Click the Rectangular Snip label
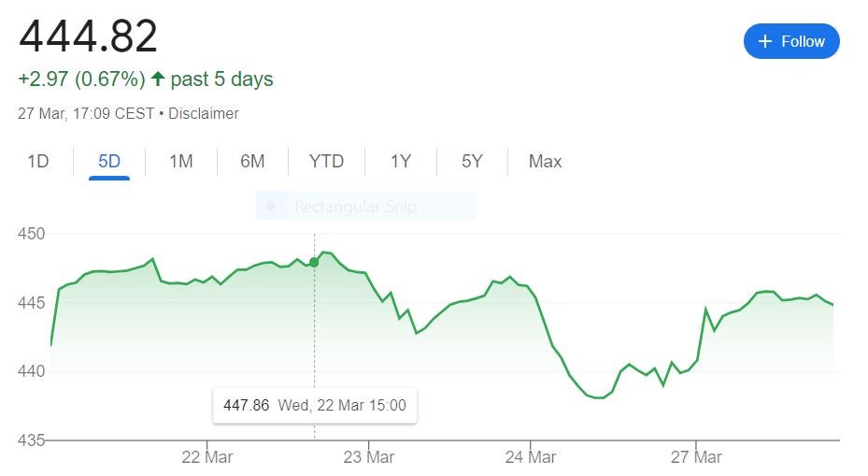 [x=355, y=206]
